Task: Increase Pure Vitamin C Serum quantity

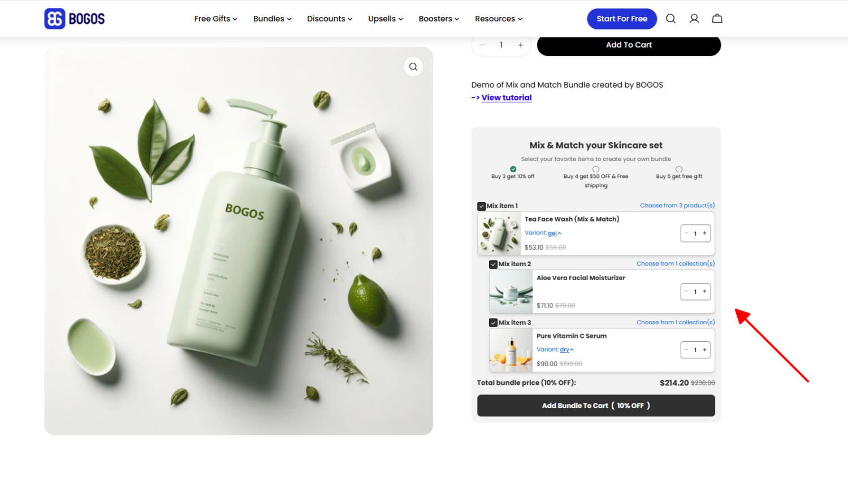Action: [704, 350]
